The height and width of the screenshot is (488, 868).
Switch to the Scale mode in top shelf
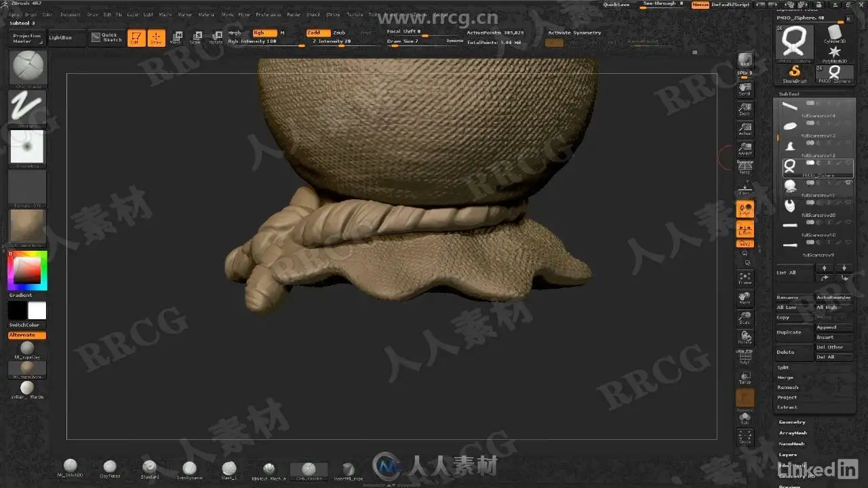pyautogui.click(x=195, y=38)
